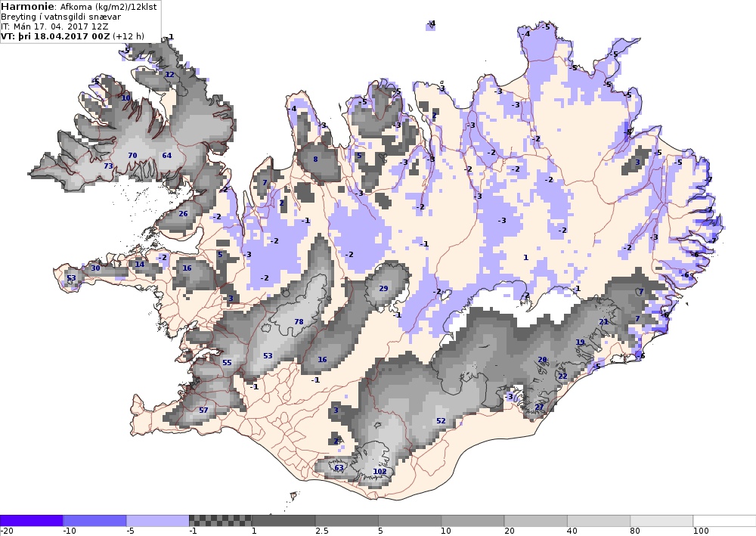
Task: Click the light purple -5 to -1 legend swatch
Action: [x=158, y=521]
